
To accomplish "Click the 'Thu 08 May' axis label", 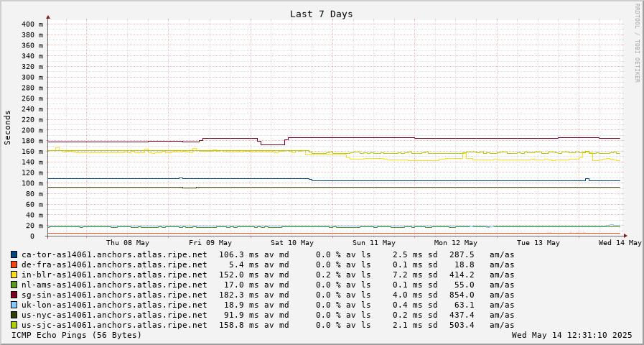I will click(128, 243).
